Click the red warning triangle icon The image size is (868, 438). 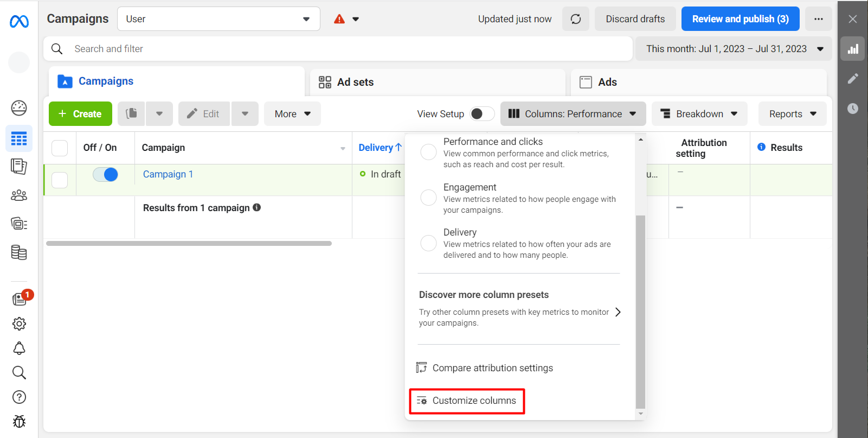pyautogui.click(x=339, y=19)
